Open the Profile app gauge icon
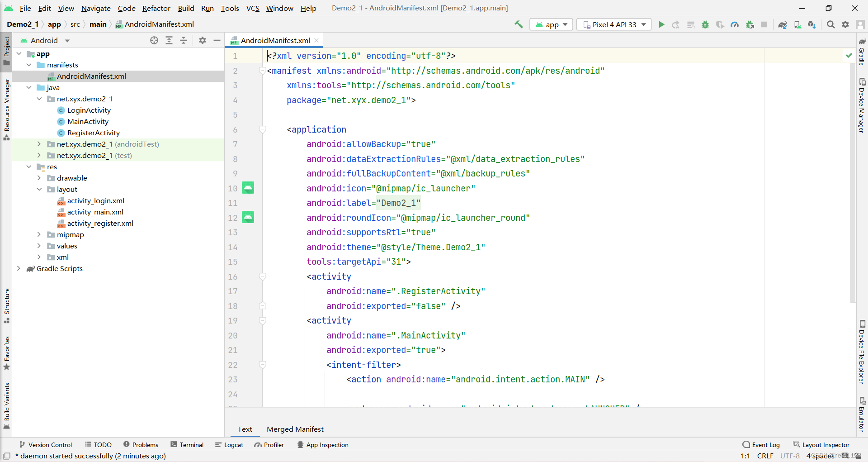868x462 pixels. click(x=735, y=24)
